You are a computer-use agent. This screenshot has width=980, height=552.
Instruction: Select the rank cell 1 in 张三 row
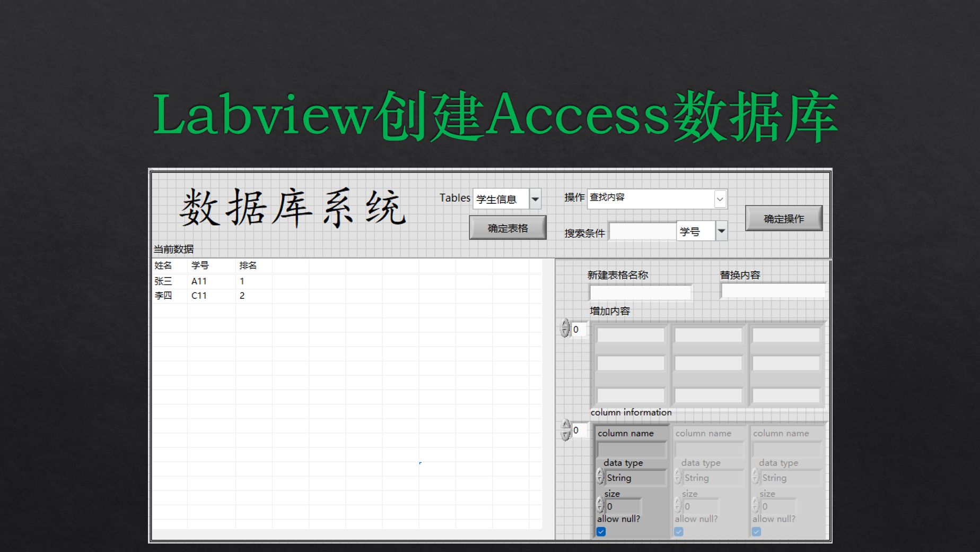click(x=242, y=281)
